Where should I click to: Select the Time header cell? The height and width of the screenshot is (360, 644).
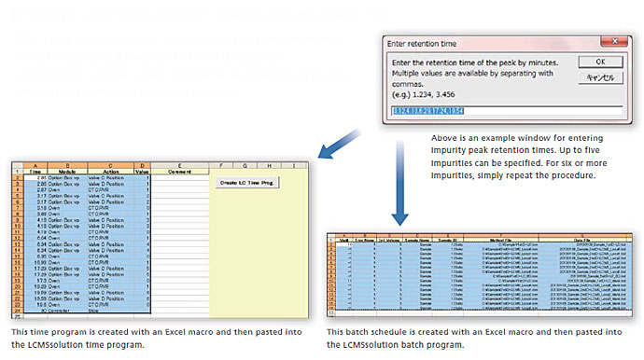[x=35, y=172]
